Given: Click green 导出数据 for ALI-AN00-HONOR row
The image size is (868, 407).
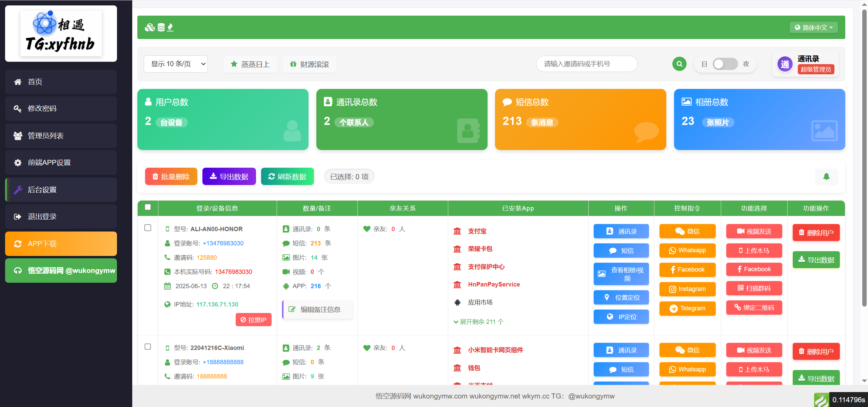Looking at the screenshot, I should [x=816, y=260].
